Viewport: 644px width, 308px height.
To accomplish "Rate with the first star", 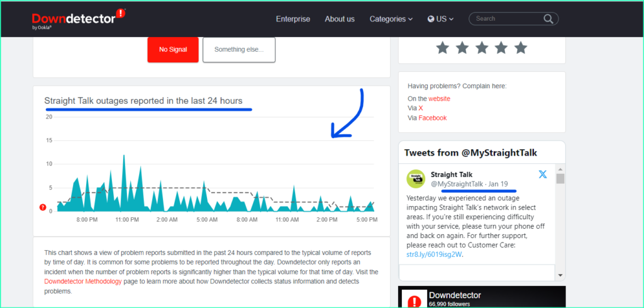I will 442,48.
